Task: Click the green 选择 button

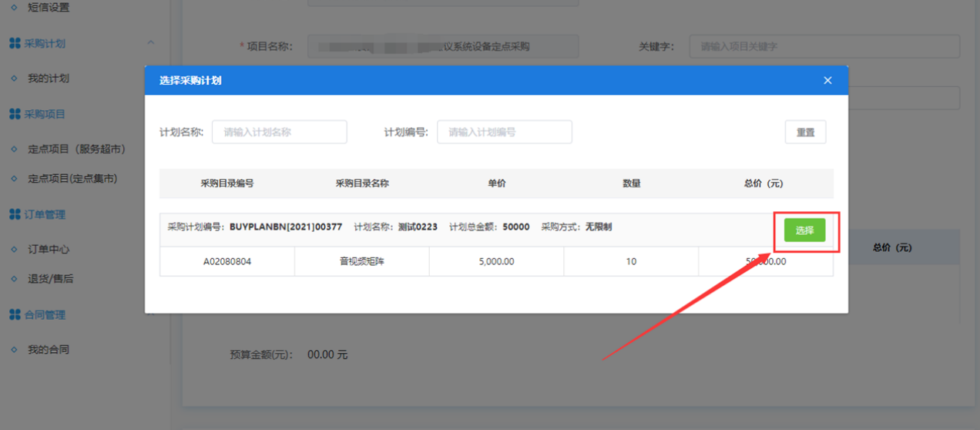Action: pyautogui.click(x=804, y=230)
